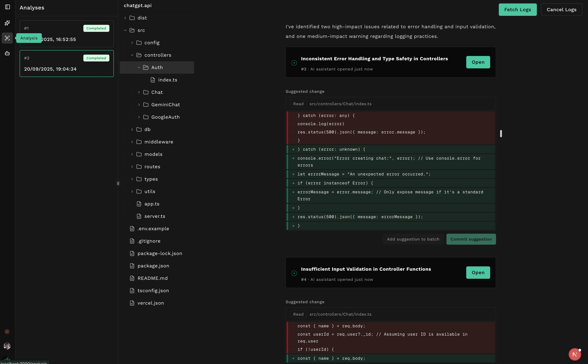
Task: Click the vertical scrollbar thumb
Action: coord(501,134)
